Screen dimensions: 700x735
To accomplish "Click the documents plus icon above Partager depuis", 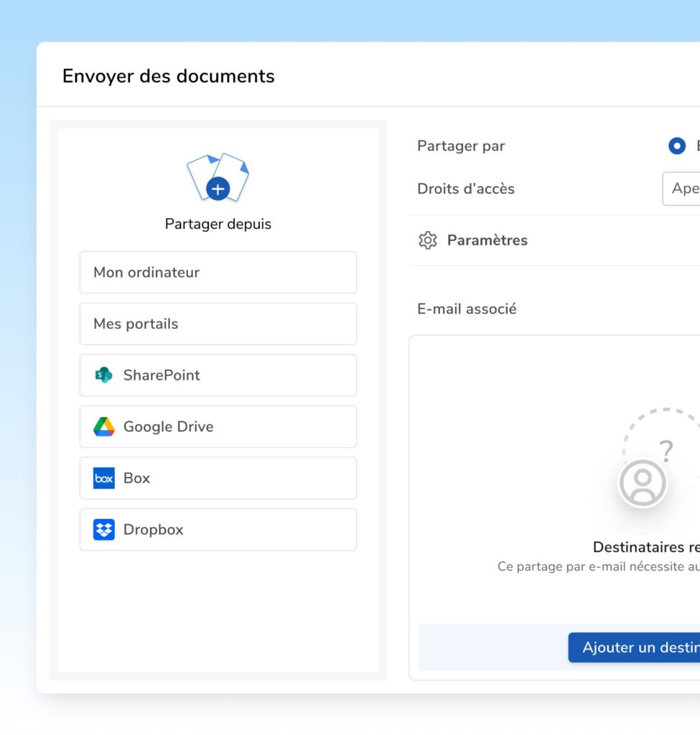I will click(x=218, y=178).
